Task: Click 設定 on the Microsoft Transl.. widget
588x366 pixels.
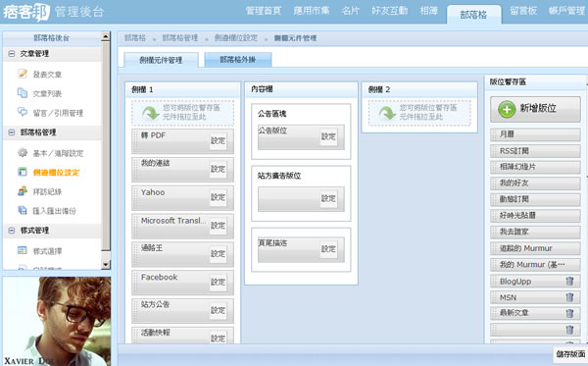Action: [x=218, y=226]
